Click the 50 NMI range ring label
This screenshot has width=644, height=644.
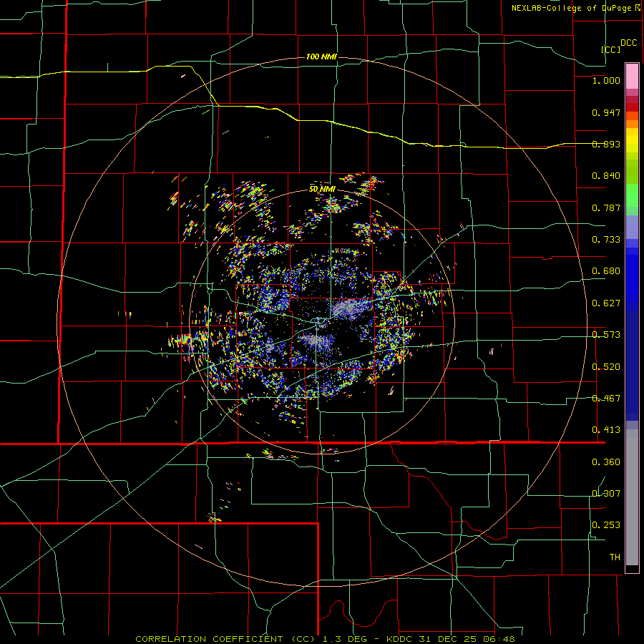[323, 190]
